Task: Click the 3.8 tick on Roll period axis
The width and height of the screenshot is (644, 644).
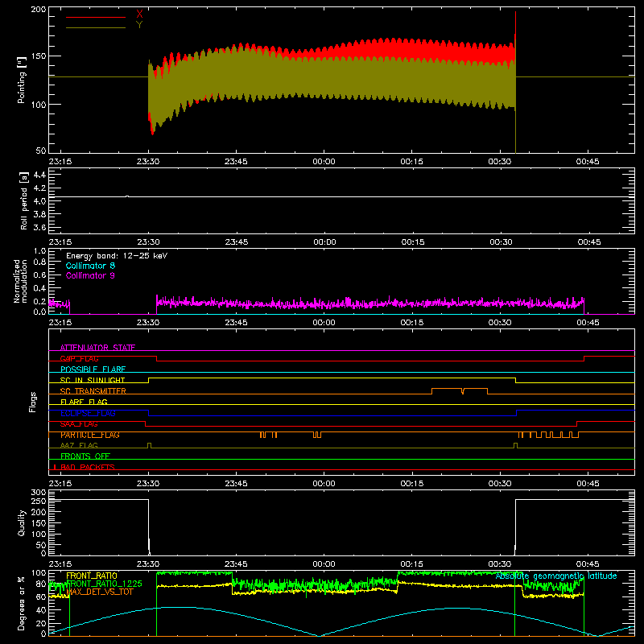Action: [x=39, y=214]
